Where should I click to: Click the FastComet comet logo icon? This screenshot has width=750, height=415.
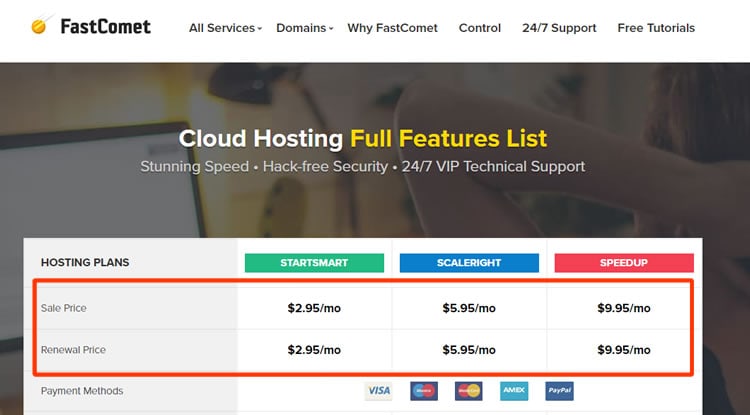[41, 24]
